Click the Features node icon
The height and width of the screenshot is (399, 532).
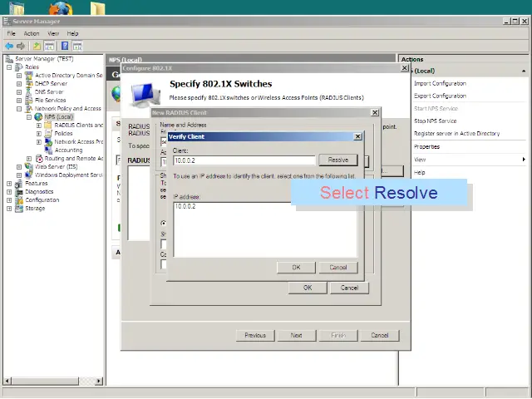tap(18, 184)
